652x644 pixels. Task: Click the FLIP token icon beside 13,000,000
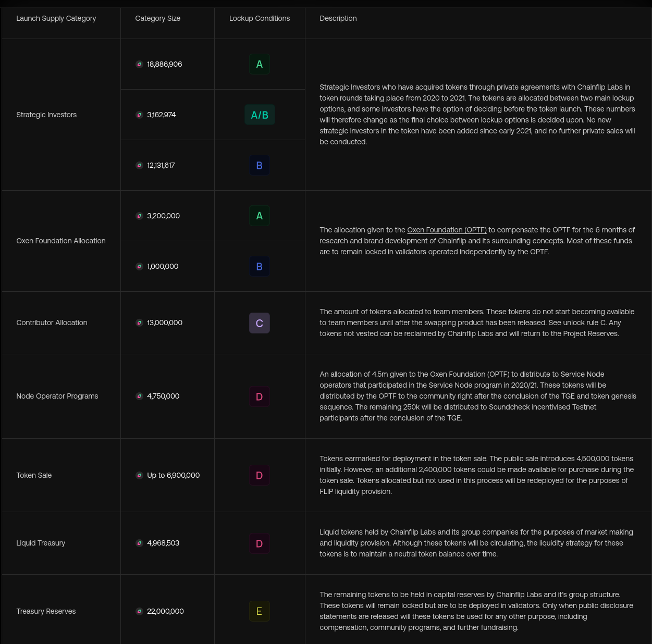tap(139, 323)
